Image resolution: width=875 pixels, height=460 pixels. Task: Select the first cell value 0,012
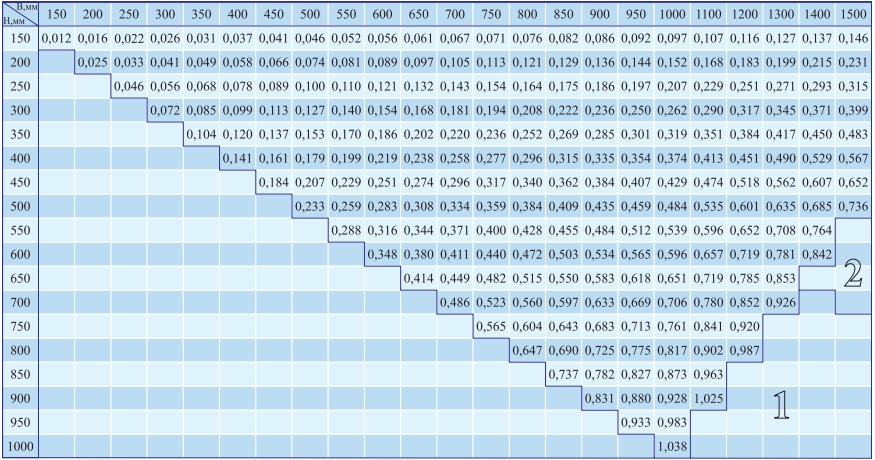(56, 37)
